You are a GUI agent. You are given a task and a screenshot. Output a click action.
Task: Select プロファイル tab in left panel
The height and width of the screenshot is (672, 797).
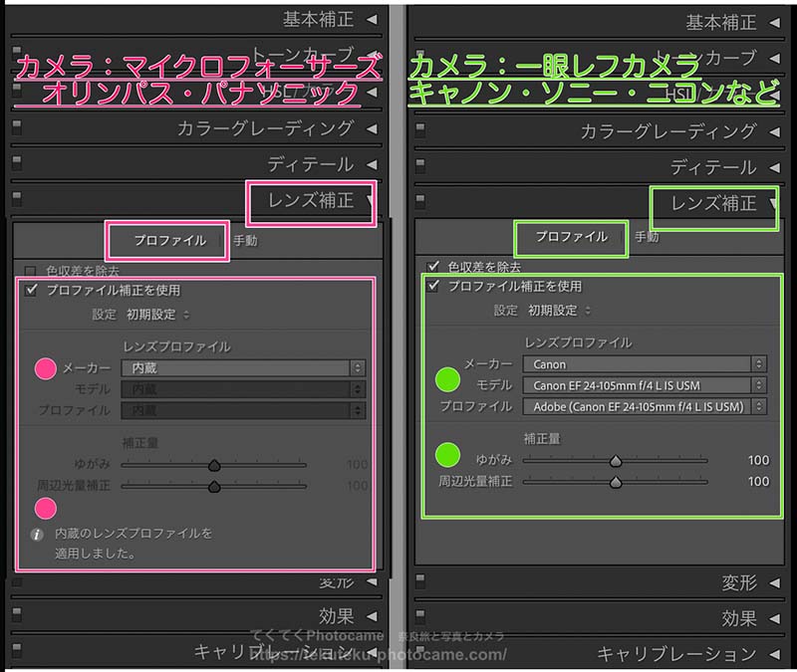coord(169,240)
